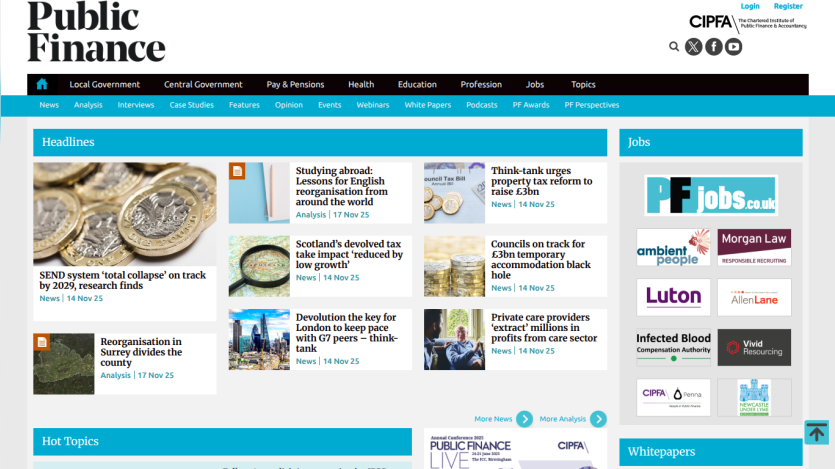Click the arrow next to More News
Viewport: 835px width, 469px height.
click(x=525, y=419)
